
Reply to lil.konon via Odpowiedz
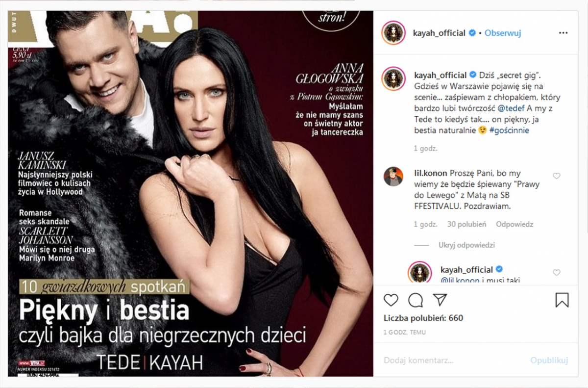click(x=514, y=224)
